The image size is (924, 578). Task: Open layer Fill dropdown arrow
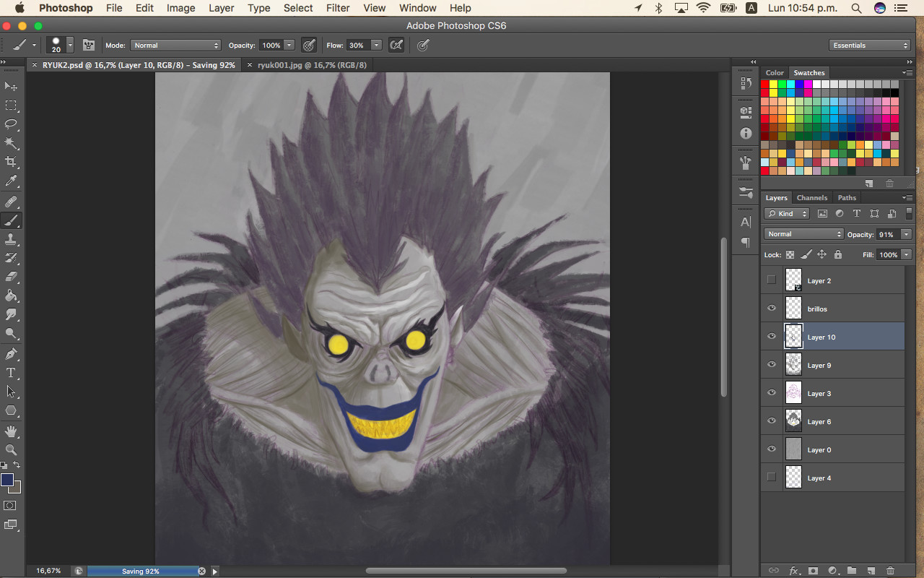click(x=906, y=255)
